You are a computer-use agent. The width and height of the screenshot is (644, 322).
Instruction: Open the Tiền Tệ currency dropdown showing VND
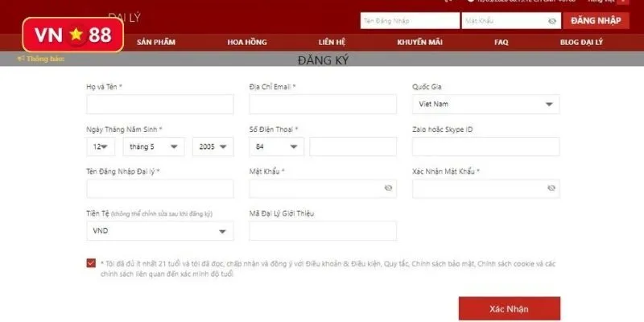pos(159,231)
